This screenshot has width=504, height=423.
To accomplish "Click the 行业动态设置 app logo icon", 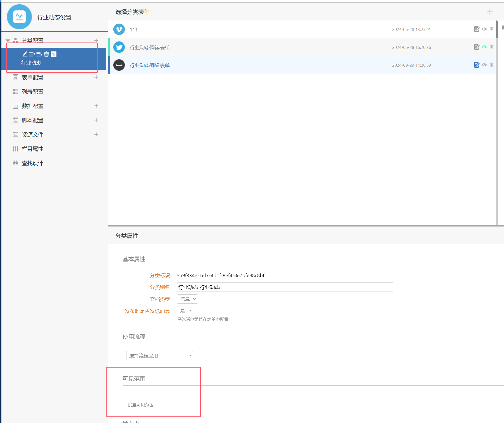I will [x=20, y=17].
